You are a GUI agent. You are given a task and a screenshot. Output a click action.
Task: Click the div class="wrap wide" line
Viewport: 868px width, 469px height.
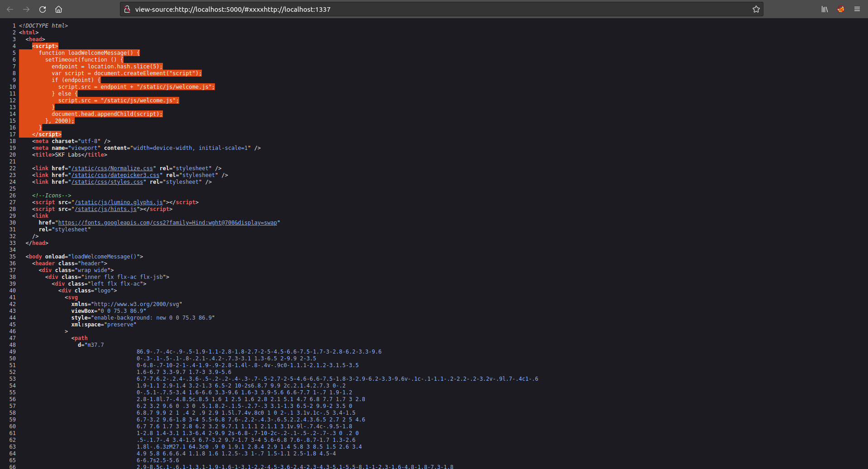[76, 270]
